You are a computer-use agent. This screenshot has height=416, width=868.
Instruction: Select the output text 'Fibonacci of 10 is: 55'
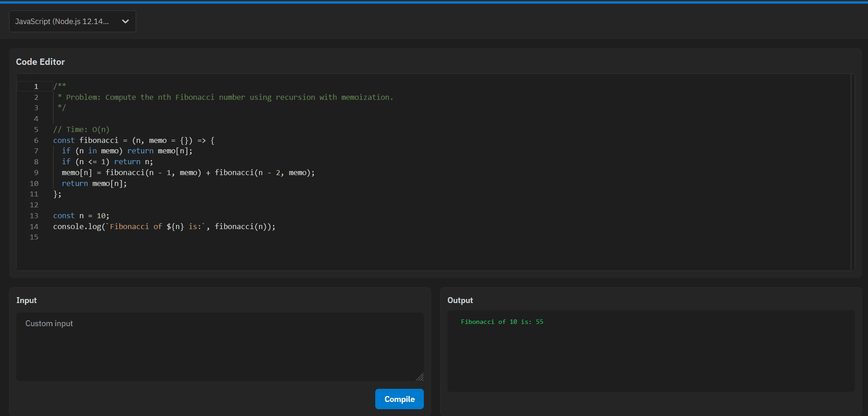tap(502, 322)
